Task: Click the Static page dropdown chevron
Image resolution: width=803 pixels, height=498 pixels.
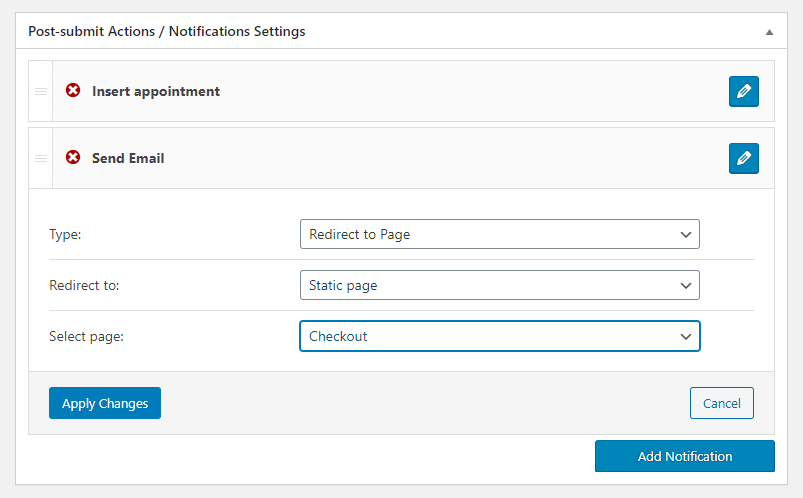Action: [686, 285]
